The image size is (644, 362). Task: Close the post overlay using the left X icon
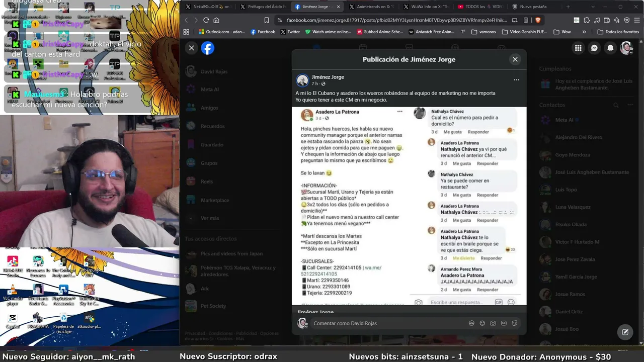click(x=192, y=48)
